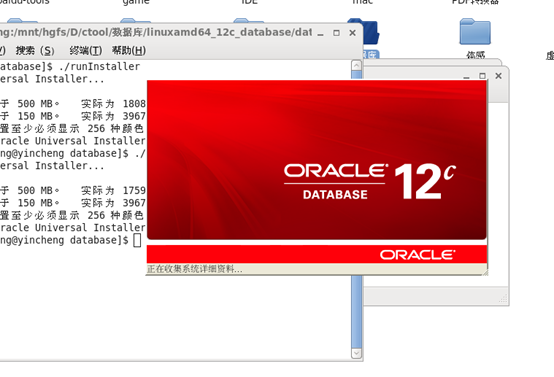Click the splash window resize grip

485,272
